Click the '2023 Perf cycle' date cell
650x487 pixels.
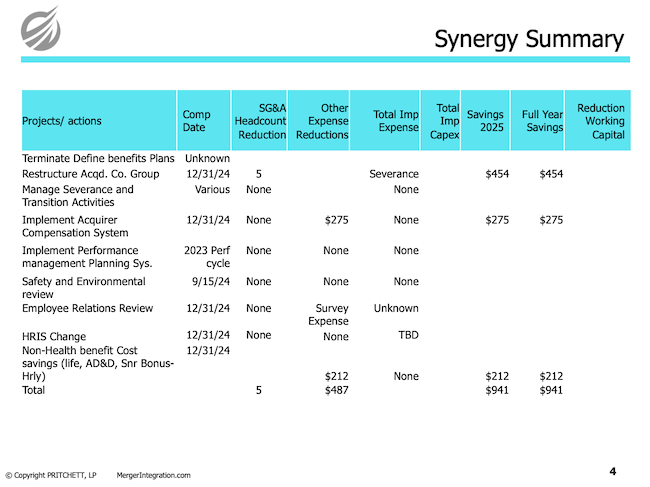point(207,257)
